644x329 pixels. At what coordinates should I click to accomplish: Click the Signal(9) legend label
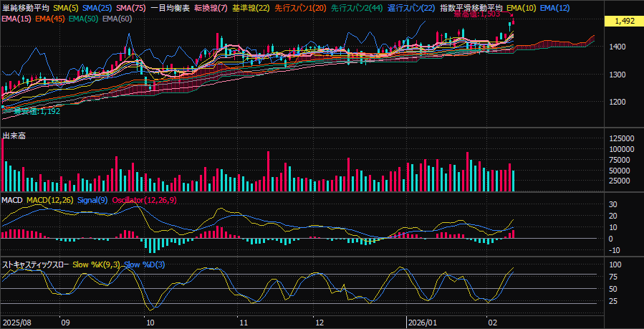[x=92, y=199]
